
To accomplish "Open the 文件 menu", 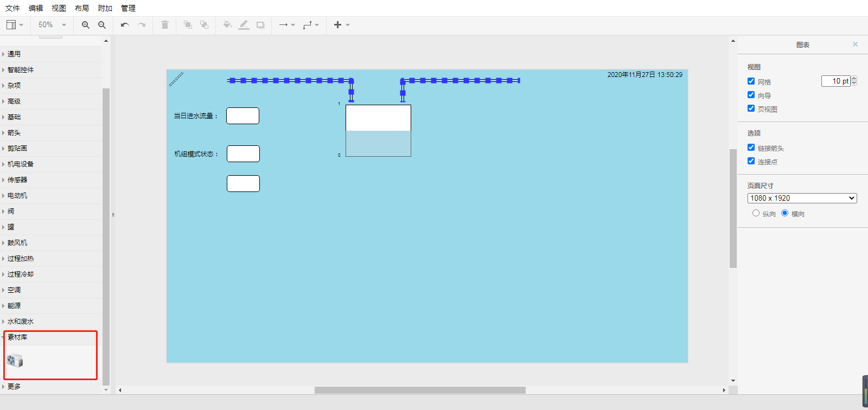I will tap(12, 8).
